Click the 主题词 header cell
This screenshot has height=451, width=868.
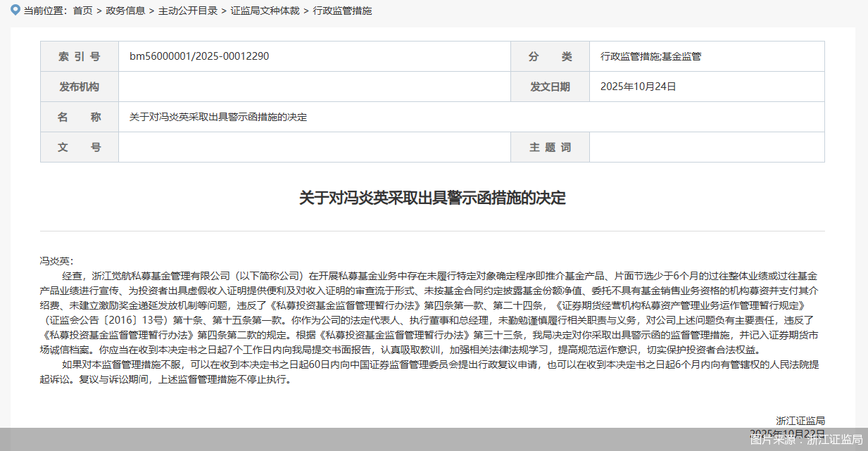pyautogui.click(x=550, y=148)
